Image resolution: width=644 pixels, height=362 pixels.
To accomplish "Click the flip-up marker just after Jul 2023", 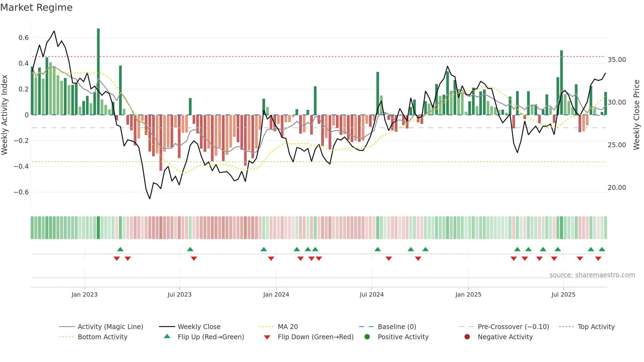I will click(x=190, y=249).
